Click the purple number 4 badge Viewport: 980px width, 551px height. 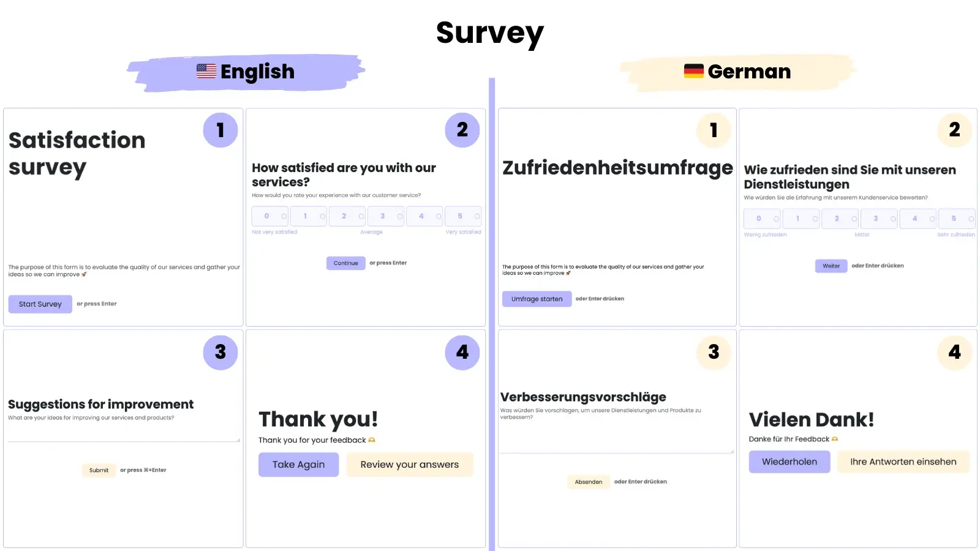tap(462, 352)
